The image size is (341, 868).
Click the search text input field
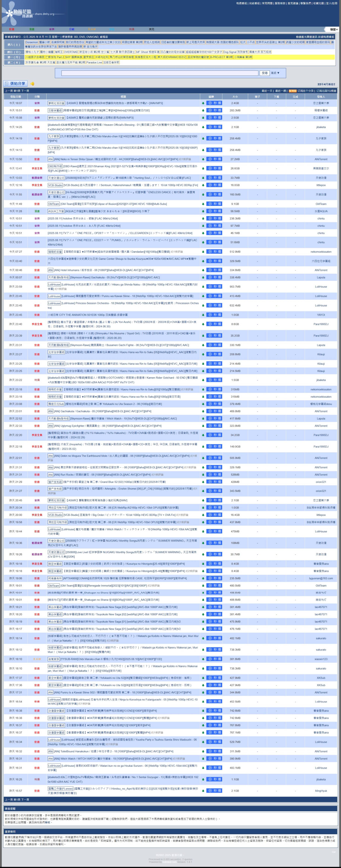pyautogui.click(x=160, y=73)
